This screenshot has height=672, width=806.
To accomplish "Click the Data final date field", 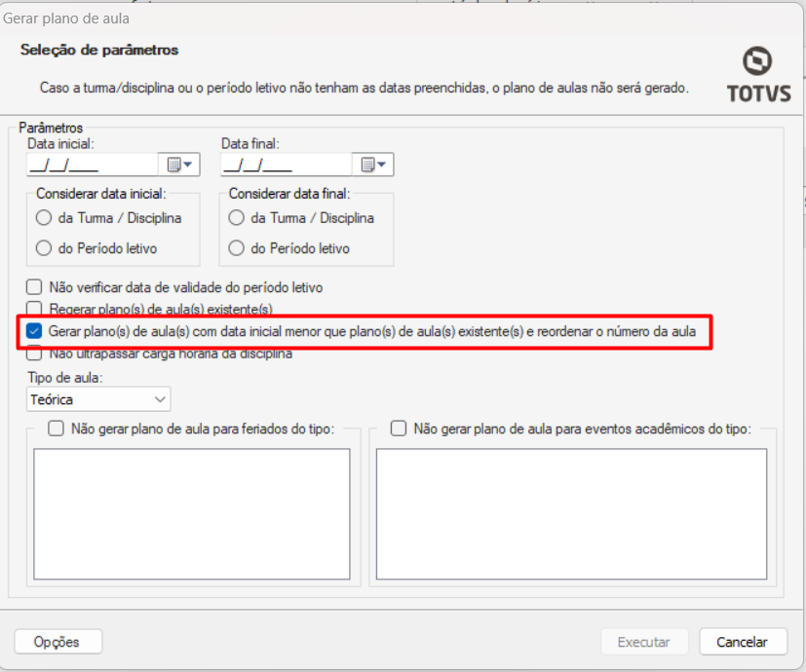I will 285,165.
